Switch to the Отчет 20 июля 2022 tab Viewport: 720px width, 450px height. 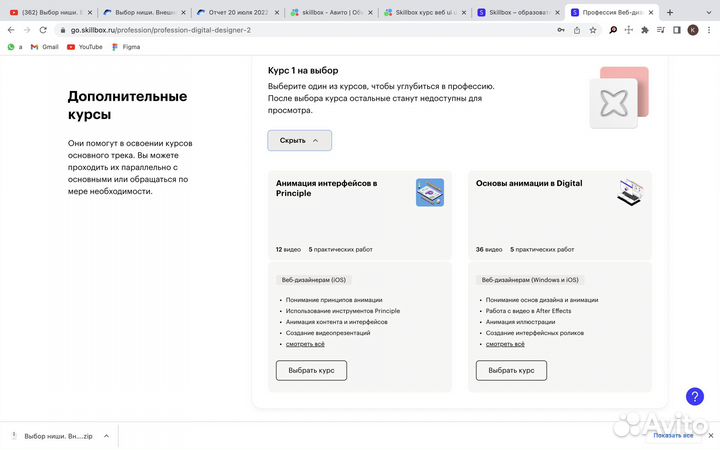pyautogui.click(x=235, y=12)
